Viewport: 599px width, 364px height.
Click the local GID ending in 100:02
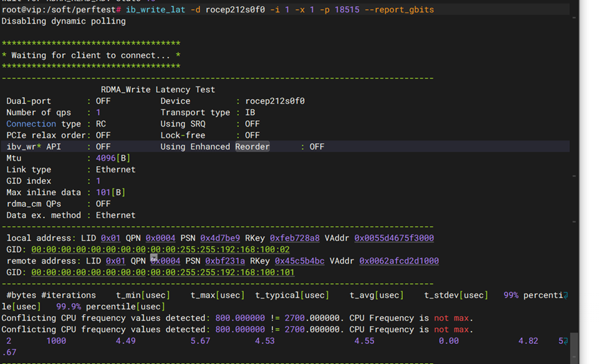point(160,249)
